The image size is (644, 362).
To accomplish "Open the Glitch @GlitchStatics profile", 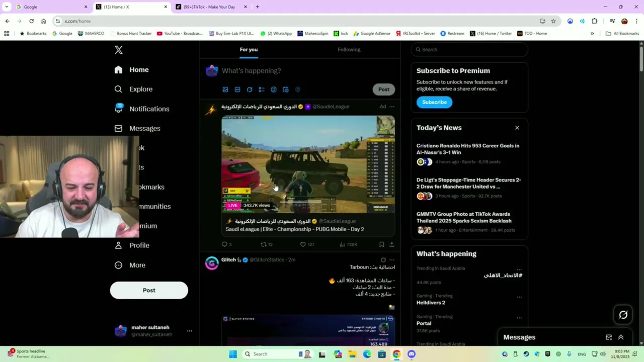I will (212, 263).
